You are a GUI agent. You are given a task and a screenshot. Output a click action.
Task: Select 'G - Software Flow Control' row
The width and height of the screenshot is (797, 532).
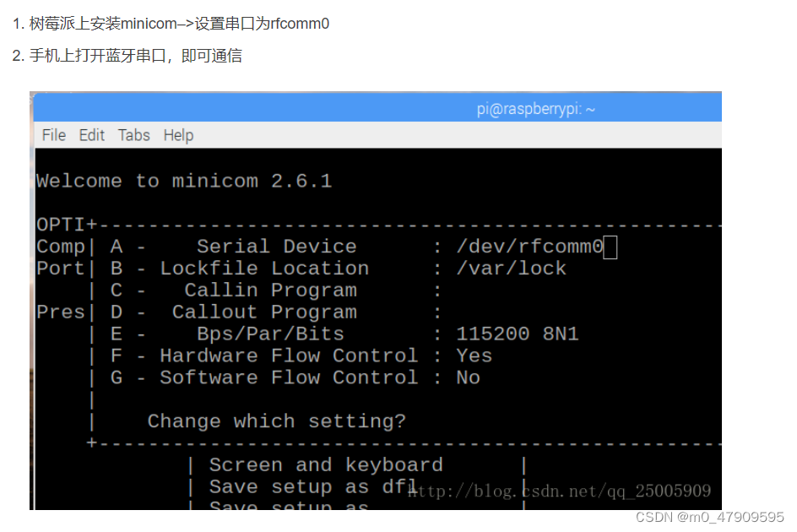coord(295,378)
